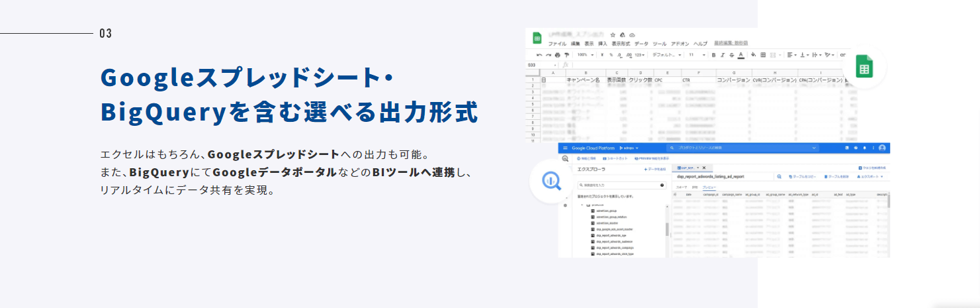Click the print icon in Sheets toolbar
980x308 pixels.
(557, 55)
